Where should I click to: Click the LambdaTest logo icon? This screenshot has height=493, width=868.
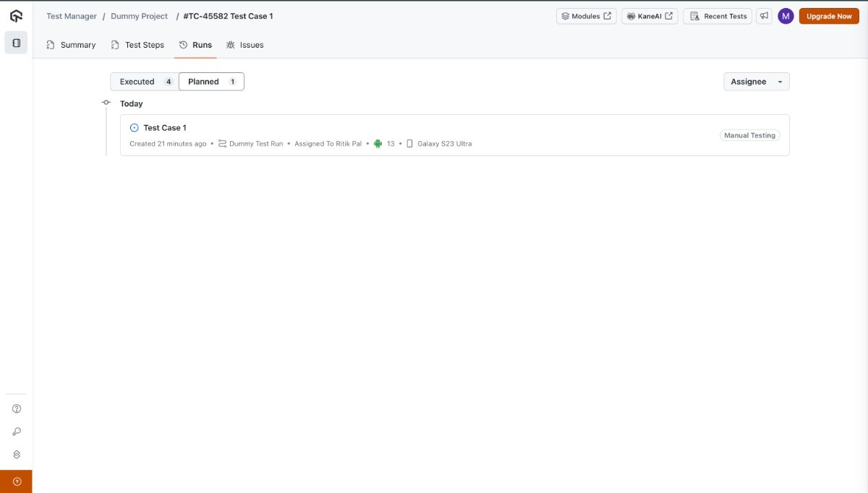pos(16,16)
